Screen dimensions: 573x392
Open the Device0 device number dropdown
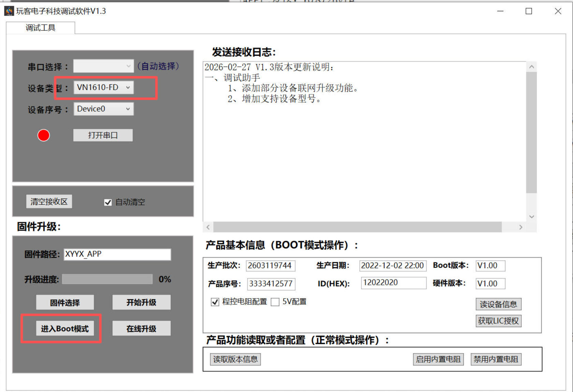[103, 109]
